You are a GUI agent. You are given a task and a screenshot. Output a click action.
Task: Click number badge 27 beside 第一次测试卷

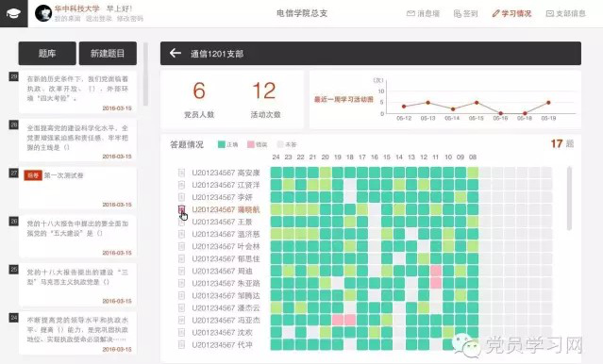(14, 173)
